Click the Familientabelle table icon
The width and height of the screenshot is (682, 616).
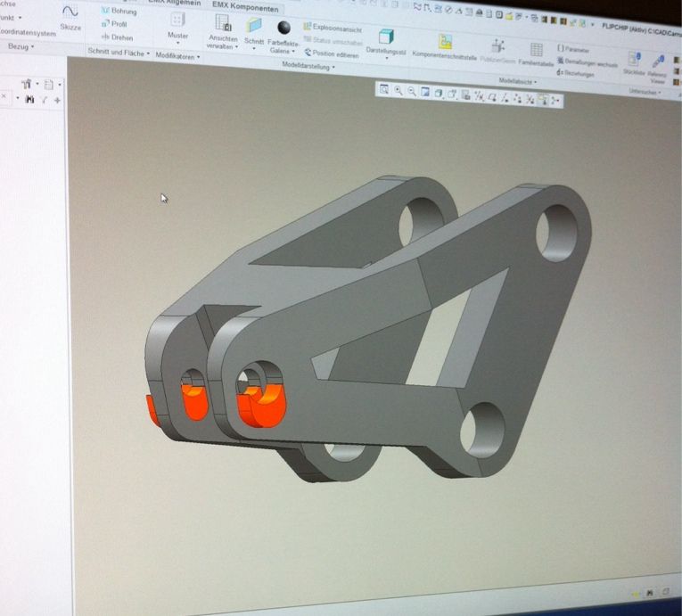click(537, 49)
